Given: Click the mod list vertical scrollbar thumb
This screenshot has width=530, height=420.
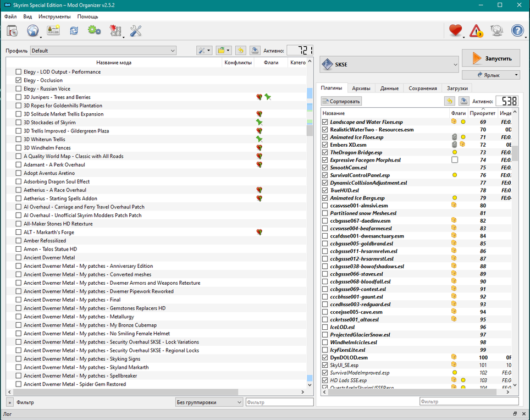Looking at the screenshot, I should pyautogui.click(x=310, y=130).
